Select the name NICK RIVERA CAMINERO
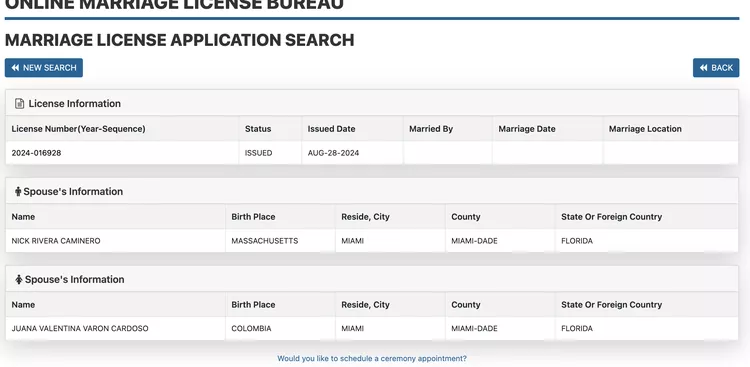The width and height of the screenshot is (750, 367). [x=56, y=241]
